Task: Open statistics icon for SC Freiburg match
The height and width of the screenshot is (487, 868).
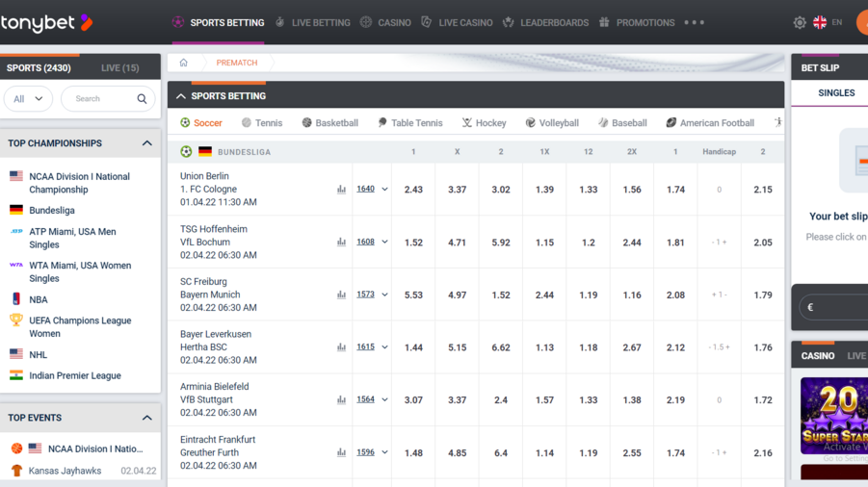Action: tap(341, 295)
